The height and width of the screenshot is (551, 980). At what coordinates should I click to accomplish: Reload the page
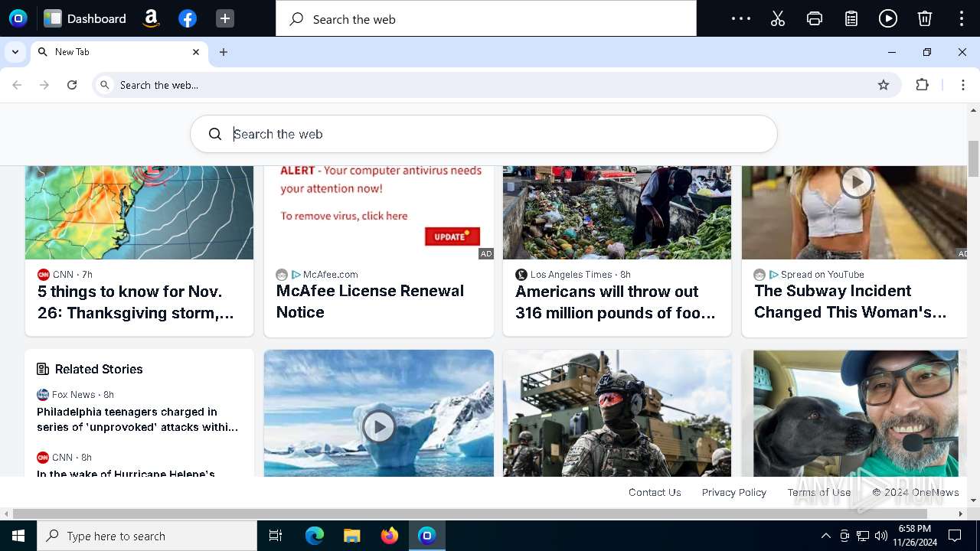pos(72,85)
